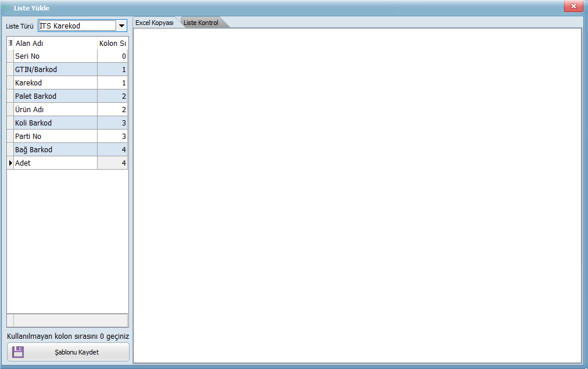Click the Kolon Sı column header
588x369 pixels.
[x=113, y=43]
